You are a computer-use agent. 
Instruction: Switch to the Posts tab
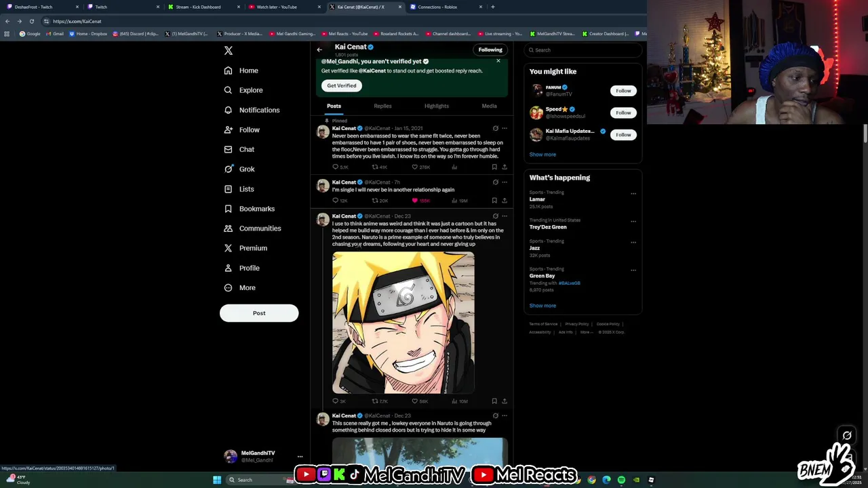(x=334, y=106)
